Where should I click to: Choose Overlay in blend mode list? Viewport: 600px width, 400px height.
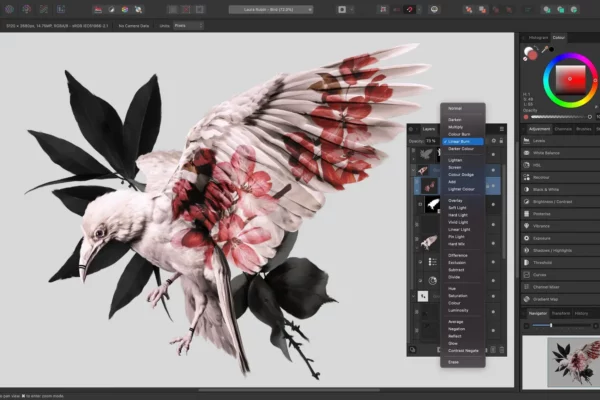click(455, 201)
